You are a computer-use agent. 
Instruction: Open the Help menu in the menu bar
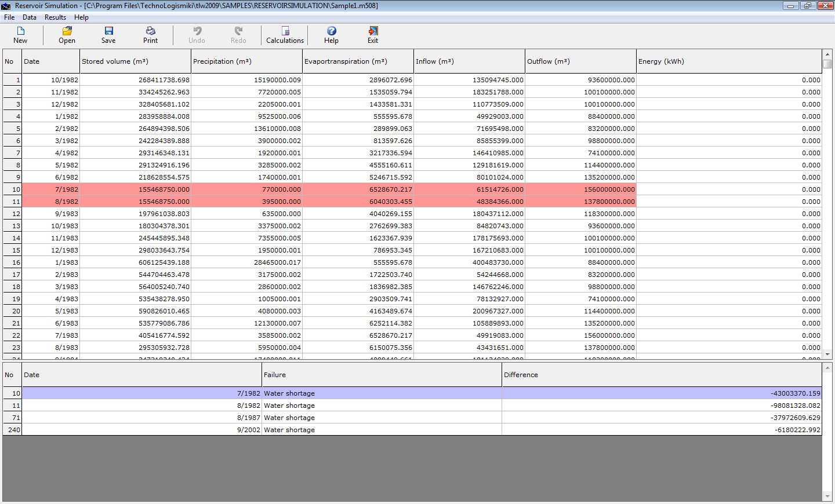tap(81, 17)
